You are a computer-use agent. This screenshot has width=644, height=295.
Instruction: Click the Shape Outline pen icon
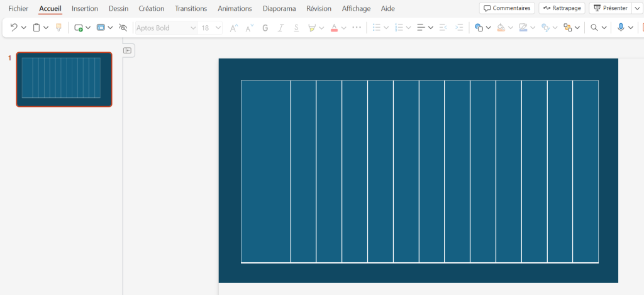(x=523, y=28)
